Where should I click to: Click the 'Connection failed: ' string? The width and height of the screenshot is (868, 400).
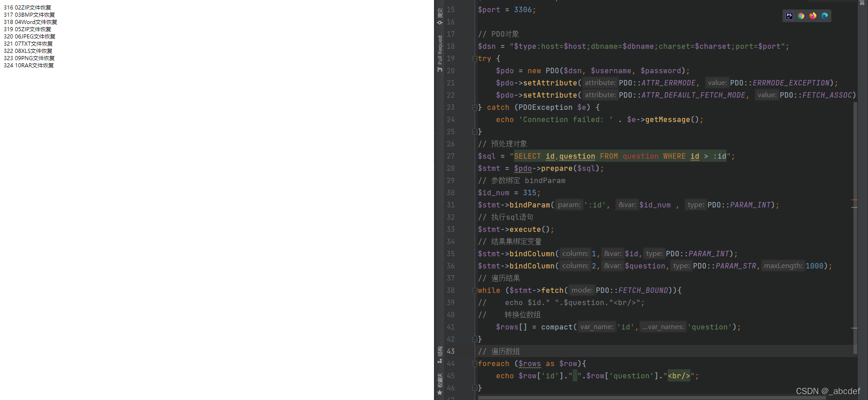click(566, 120)
